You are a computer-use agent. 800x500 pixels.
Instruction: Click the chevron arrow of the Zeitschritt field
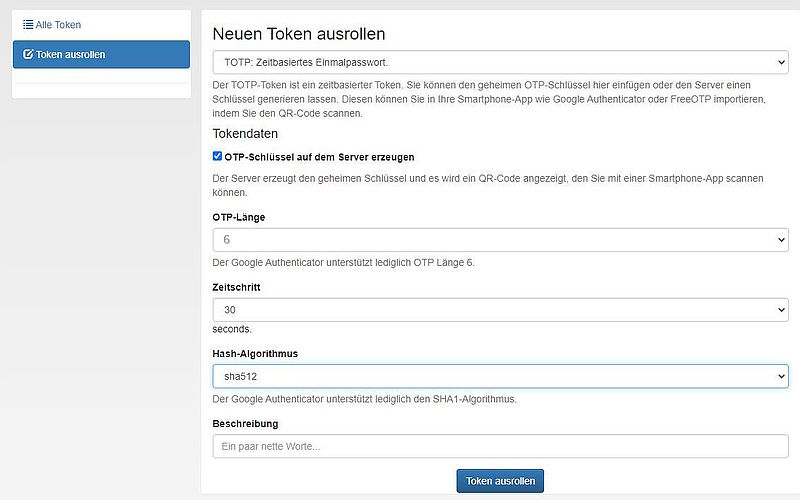click(781, 310)
